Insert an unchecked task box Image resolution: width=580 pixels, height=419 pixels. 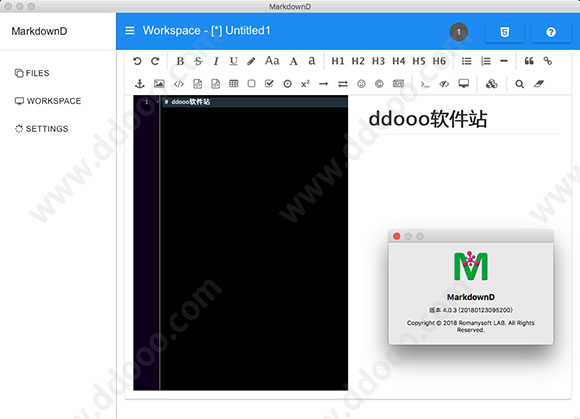(x=252, y=84)
